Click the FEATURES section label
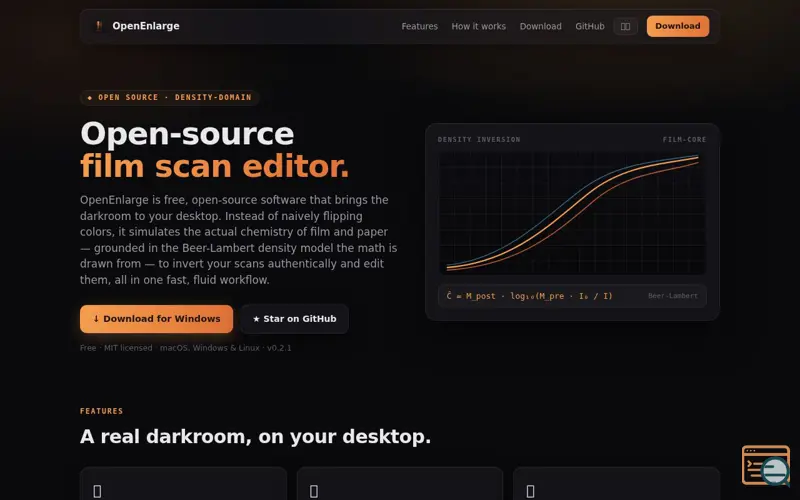Image resolution: width=800 pixels, height=500 pixels. (x=102, y=411)
